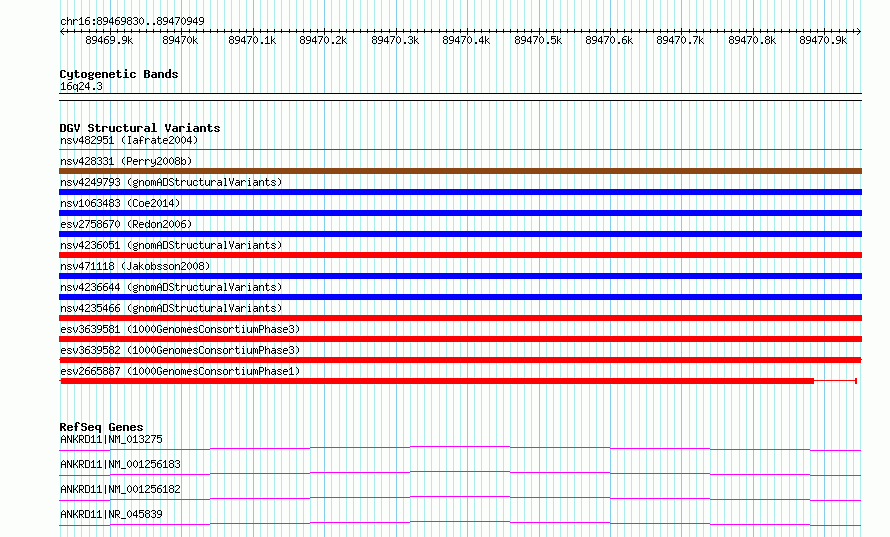Click the 89470.3k ruler tick label
The height and width of the screenshot is (537, 890).
point(395,40)
